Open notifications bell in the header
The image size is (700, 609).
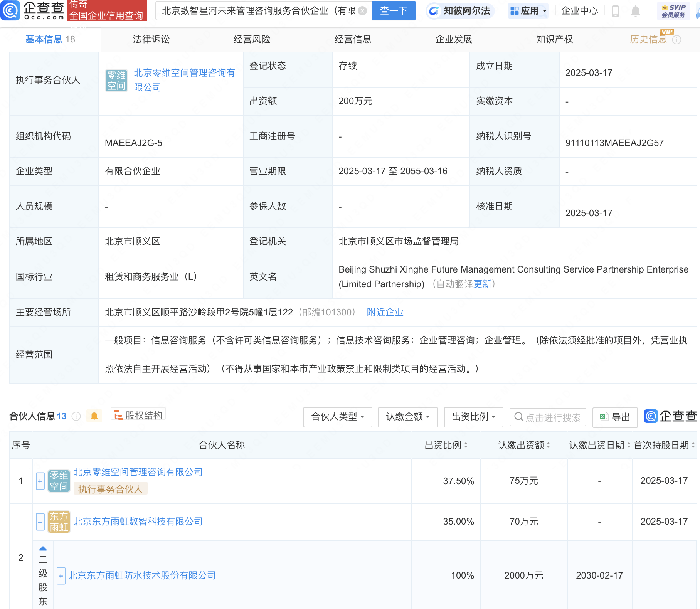pos(636,11)
